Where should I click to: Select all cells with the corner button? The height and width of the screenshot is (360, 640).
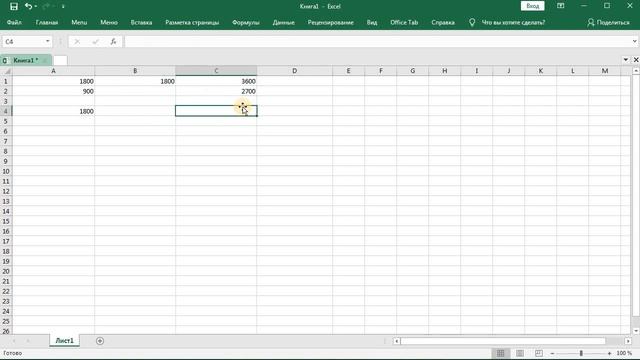point(6,71)
